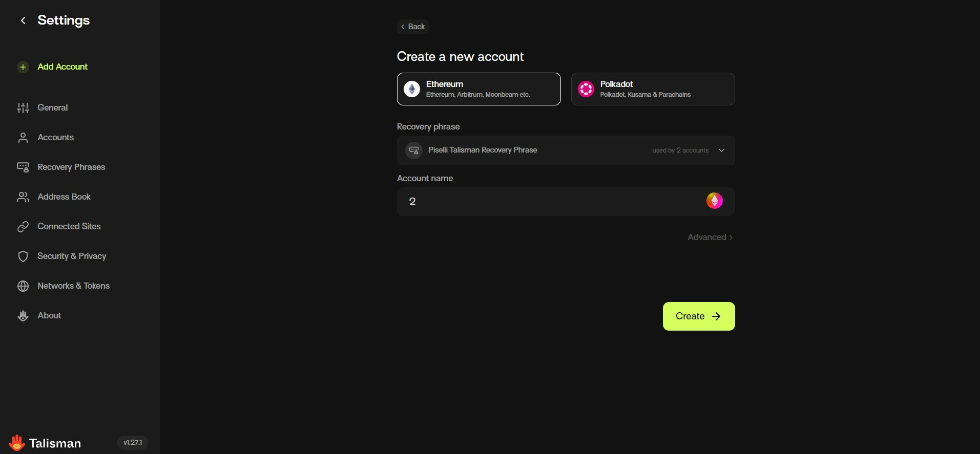Click "Ethereum, Arbitrum, Moonbeam etc." subtitle

pos(478,95)
